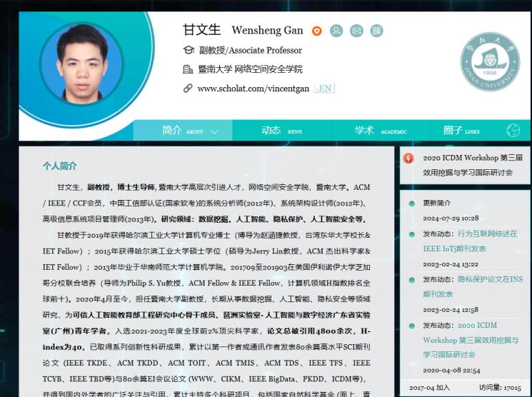The image size is (532, 397).
Task: Switch to the 动态 NEWS tab
Action: pyautogui.click(x=281, y=131)
